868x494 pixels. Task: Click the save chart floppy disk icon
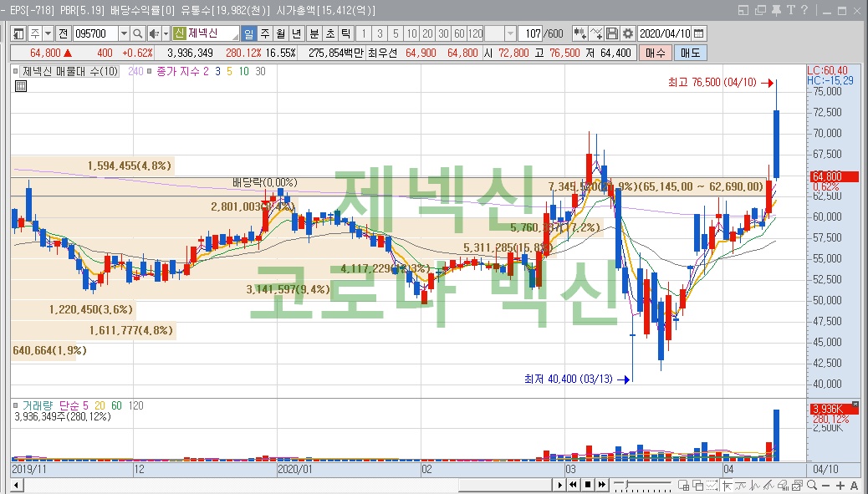tap(611, 33)
